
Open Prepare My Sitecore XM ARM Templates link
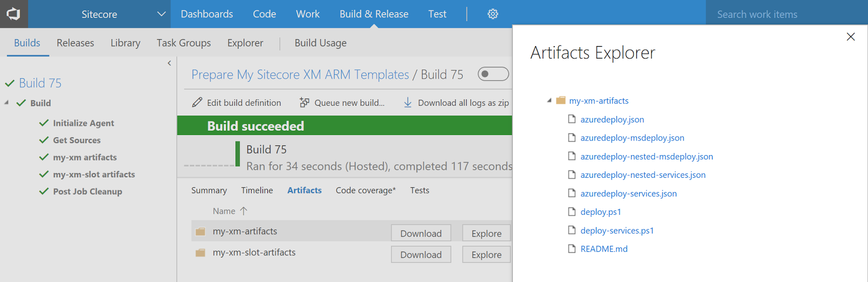[300, 75]
